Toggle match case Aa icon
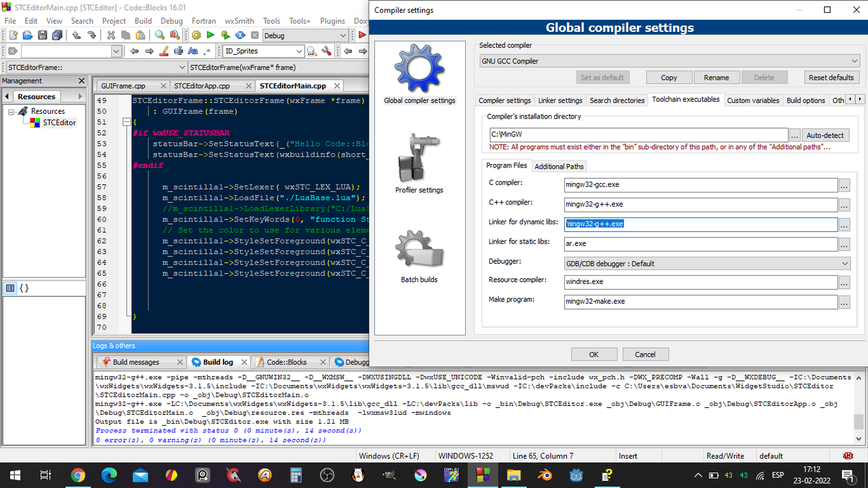 tap(193, 51)
